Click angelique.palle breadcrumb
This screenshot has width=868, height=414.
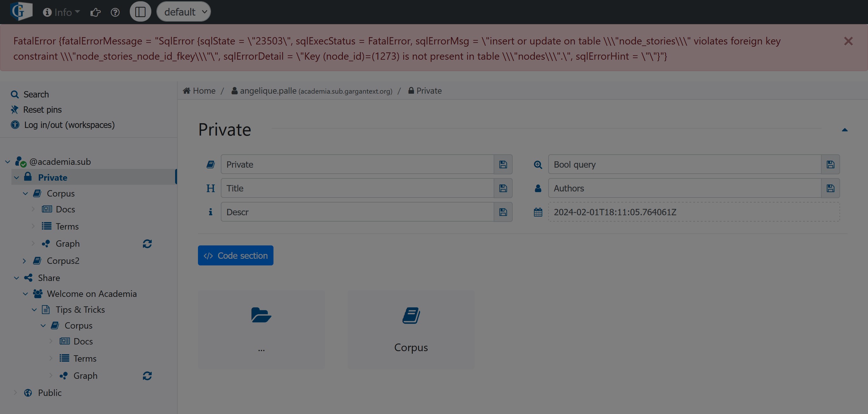[312, 91]
